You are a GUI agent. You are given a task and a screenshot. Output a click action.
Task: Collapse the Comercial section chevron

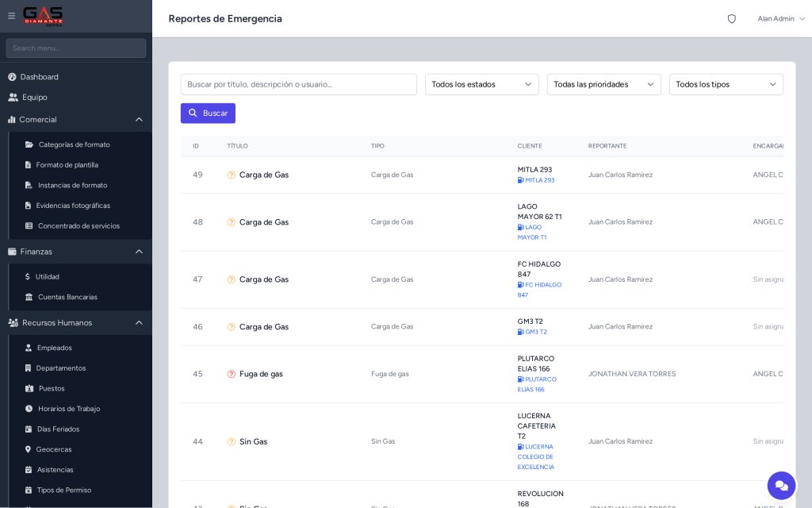tap(139, 119)
